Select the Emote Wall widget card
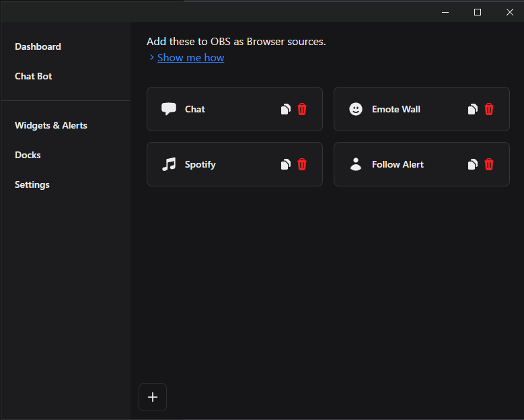This screenshot has height=420, width=524. [x=397, y=109]
